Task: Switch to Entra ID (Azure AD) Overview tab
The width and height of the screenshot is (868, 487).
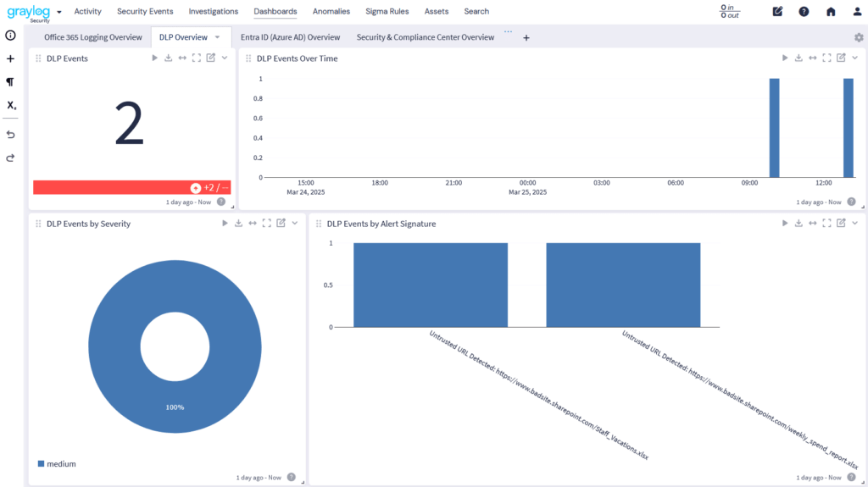Action: [x=290, y=37]
